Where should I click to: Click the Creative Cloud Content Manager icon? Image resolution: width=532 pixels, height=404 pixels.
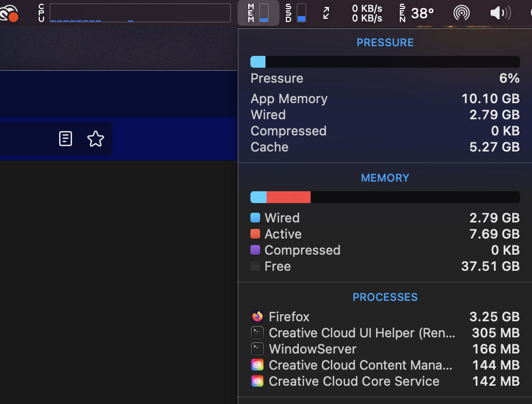pos(257,365)
